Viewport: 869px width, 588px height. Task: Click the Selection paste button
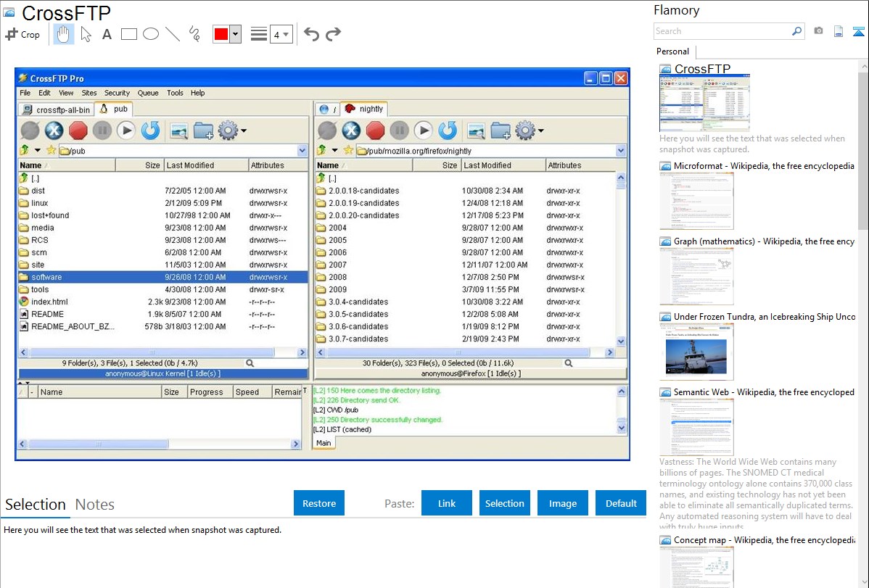click(504, 503)
